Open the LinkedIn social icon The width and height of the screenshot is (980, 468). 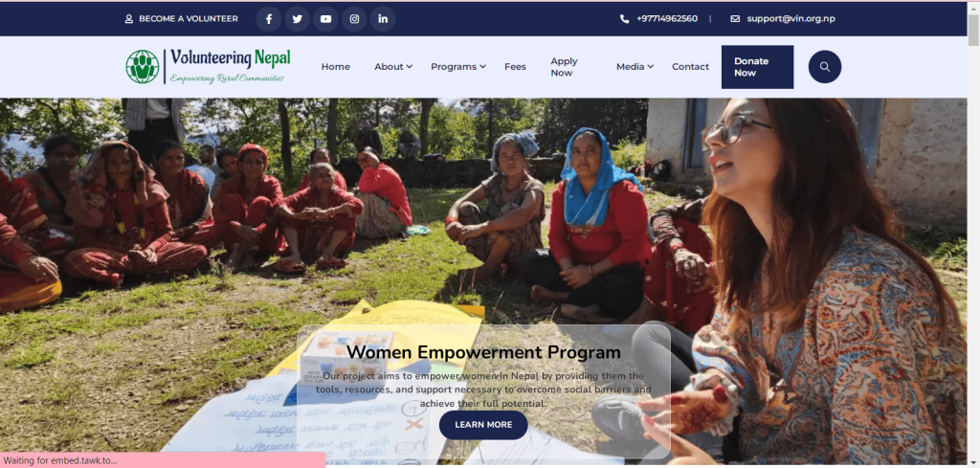tap(383, 19)
